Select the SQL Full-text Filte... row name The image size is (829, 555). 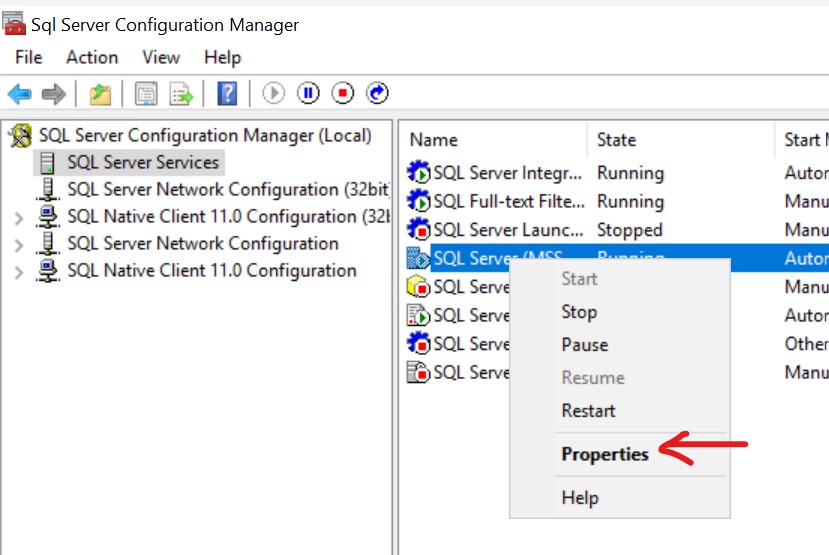(x=509, y=201)
